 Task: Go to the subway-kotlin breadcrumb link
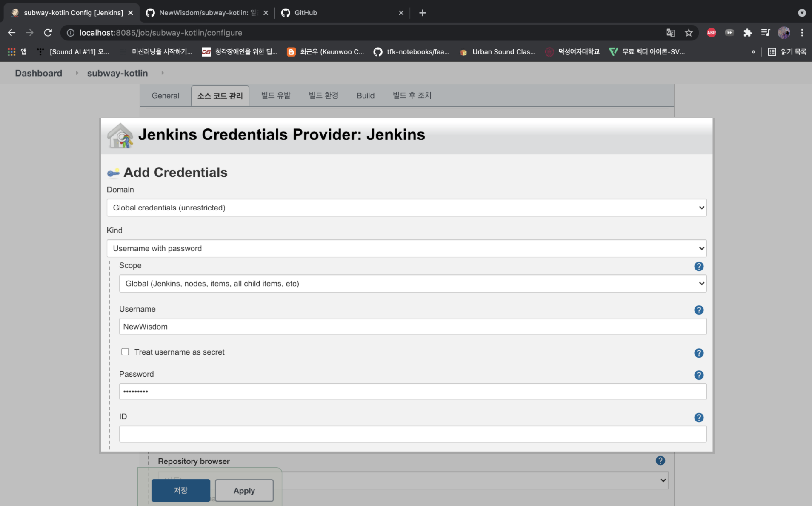tap(117, 73)
